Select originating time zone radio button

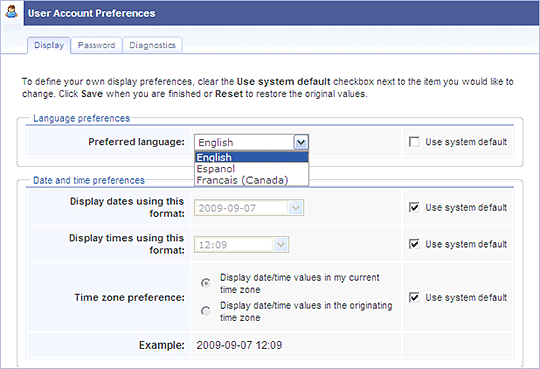click(206, 311)
